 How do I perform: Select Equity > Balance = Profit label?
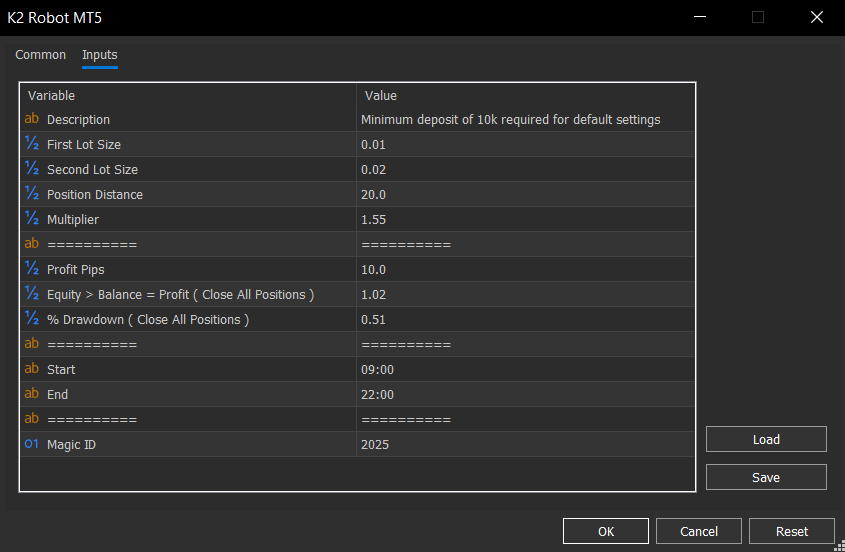[x=180, y=295]
